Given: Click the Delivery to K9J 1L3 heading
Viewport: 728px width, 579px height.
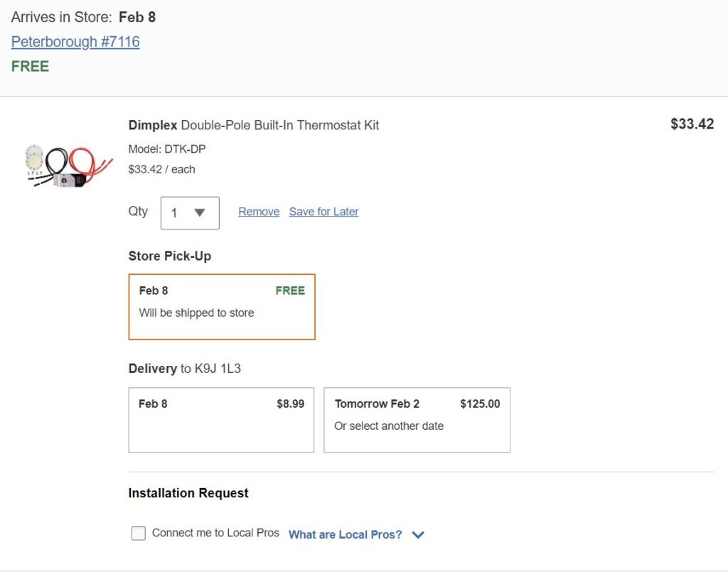Looking at the screenshot, I should (184, 369).
